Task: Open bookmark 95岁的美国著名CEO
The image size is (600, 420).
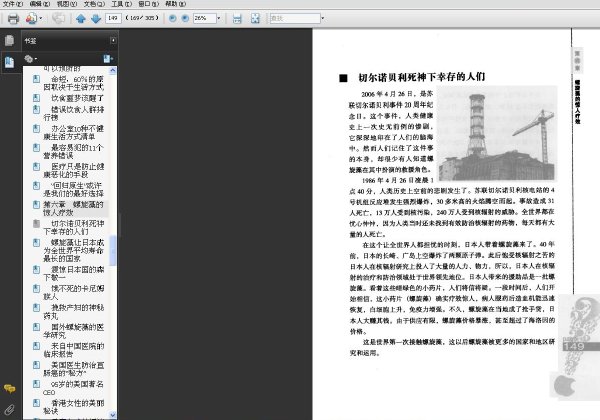Action: coord(73,388)
